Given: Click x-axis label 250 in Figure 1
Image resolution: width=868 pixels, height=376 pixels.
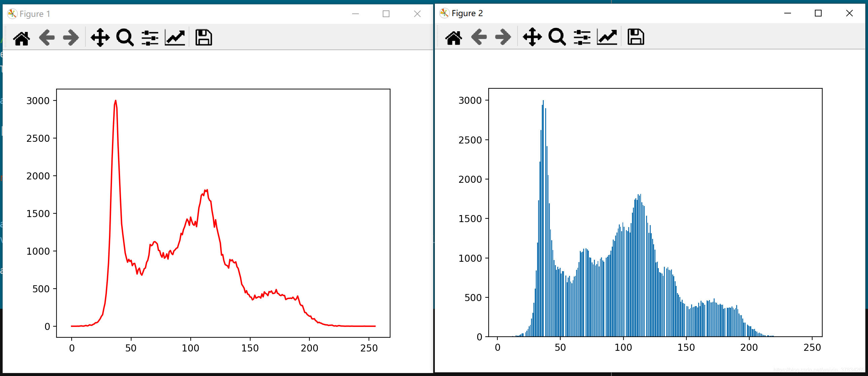Looking at the screenshot, I should click(x=369, y=348).
